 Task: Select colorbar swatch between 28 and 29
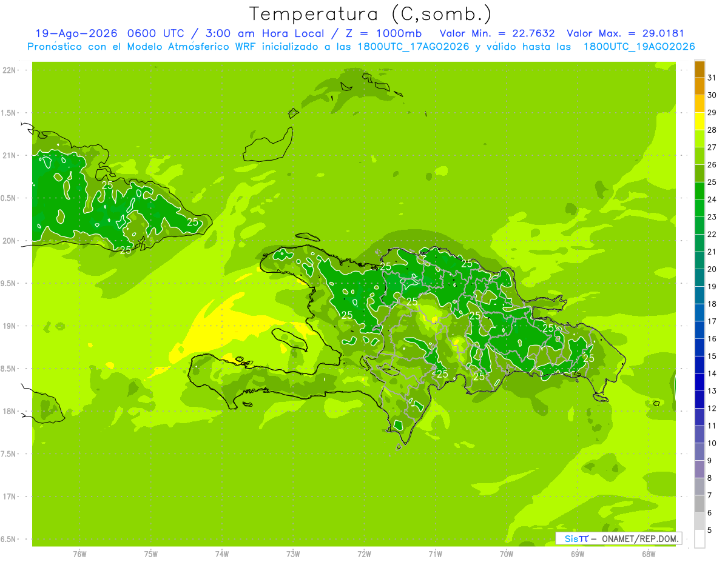699,121
